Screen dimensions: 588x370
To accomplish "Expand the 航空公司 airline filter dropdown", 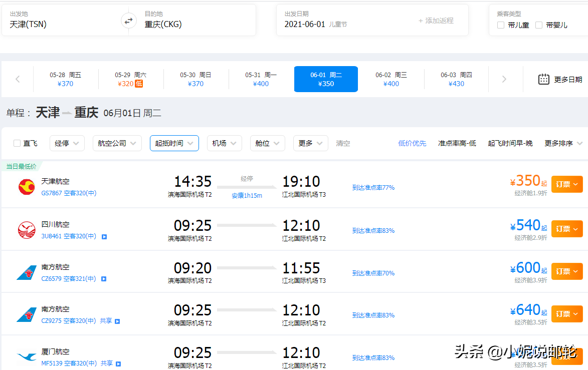I will 117,143.
